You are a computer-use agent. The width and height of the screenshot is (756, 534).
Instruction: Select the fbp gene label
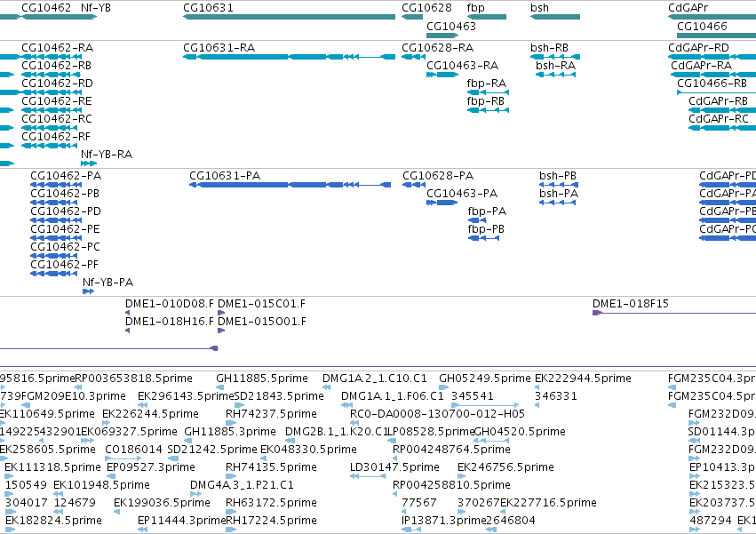coord(476,8)
